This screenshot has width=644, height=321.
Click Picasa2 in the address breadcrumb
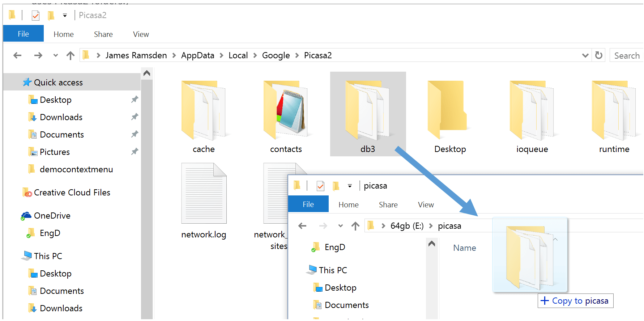coord(318,55)
